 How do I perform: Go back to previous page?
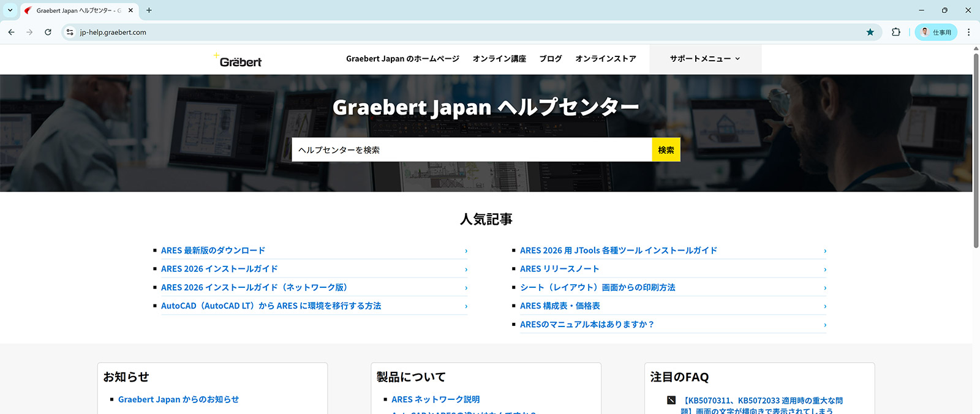click(11, 32)
